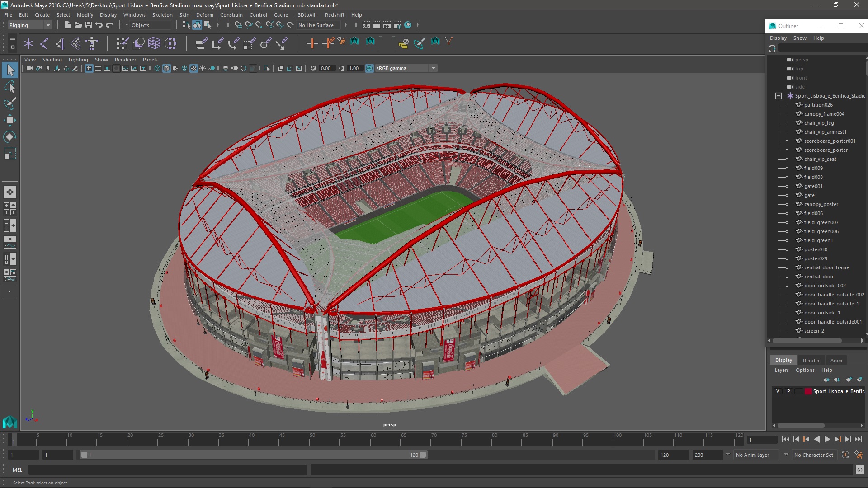Start IPR render icon
The width and height of the screenshot is (868, 488).
click(387, 25)
